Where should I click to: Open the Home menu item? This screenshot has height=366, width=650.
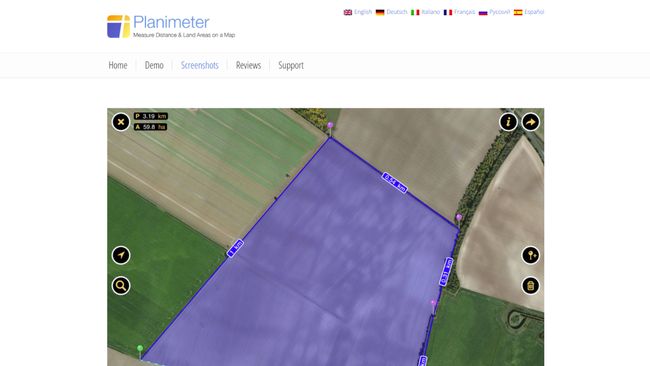[x=118, y=65]
